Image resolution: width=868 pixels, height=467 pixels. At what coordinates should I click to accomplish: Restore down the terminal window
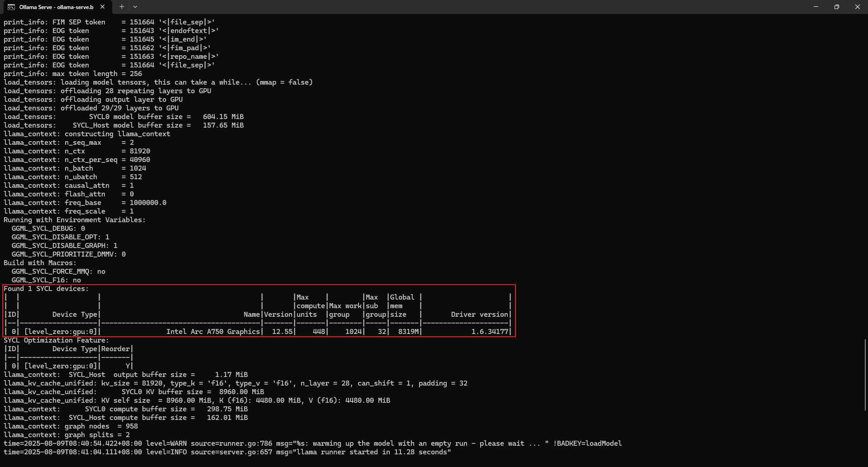coord(837,7)
